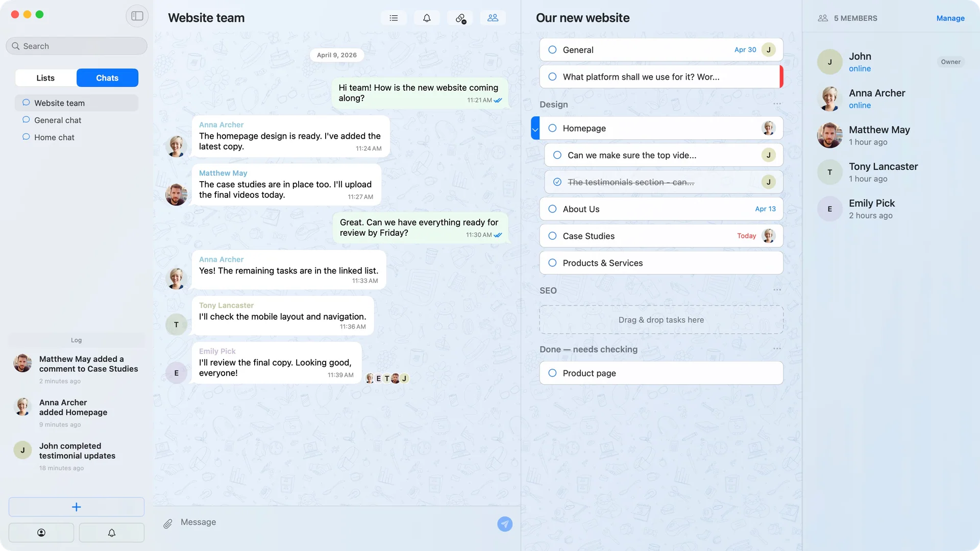Screen dimensions: 980x551
Task: Click the Today due date on Case Studies
Action: click(746, 236)
